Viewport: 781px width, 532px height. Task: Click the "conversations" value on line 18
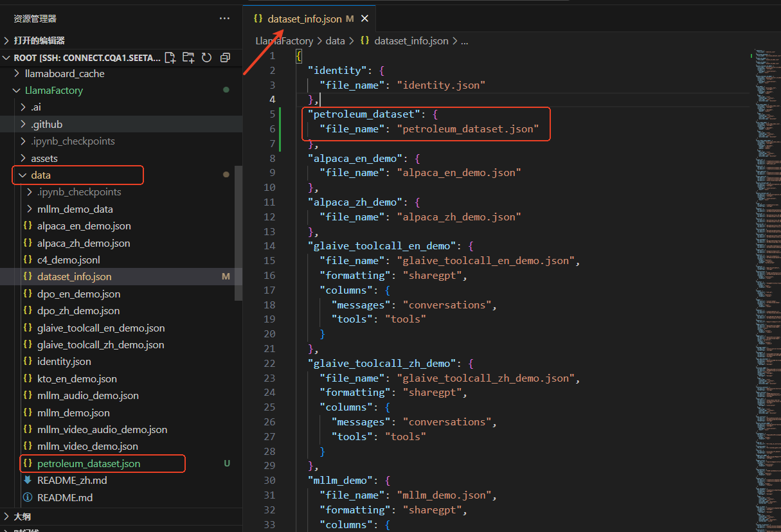(447, 305)
